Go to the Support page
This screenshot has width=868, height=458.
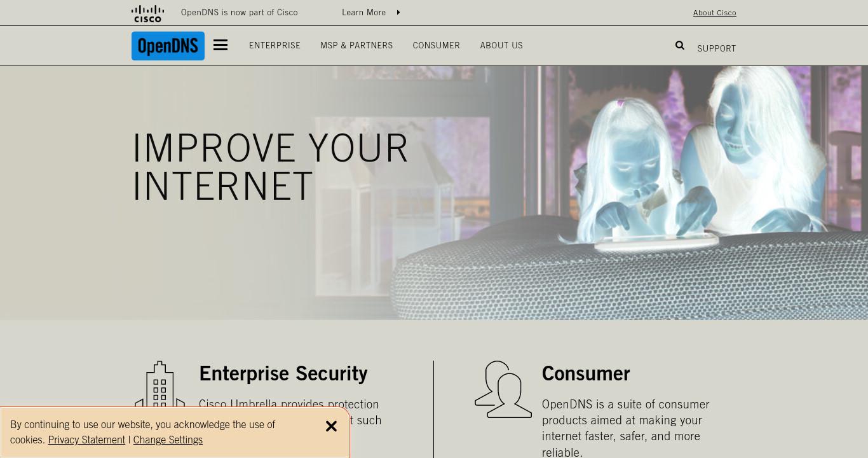pyautogui.click(x=716, y=48)
